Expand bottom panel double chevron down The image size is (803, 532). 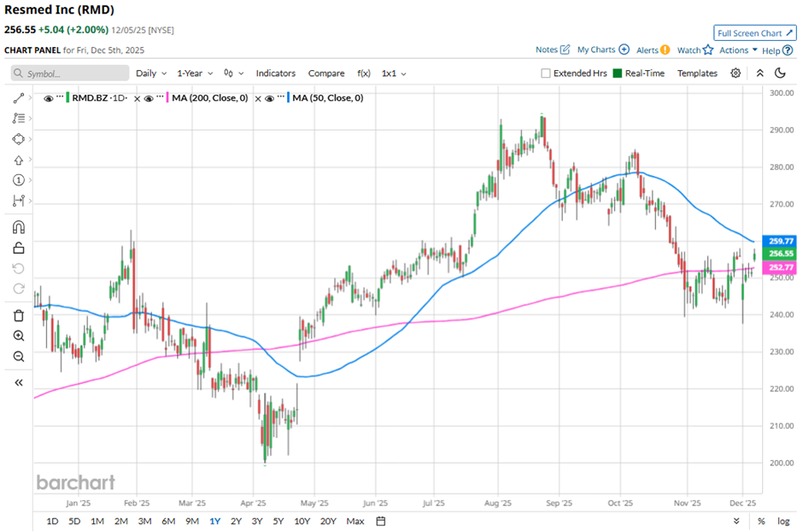[736, 521]
